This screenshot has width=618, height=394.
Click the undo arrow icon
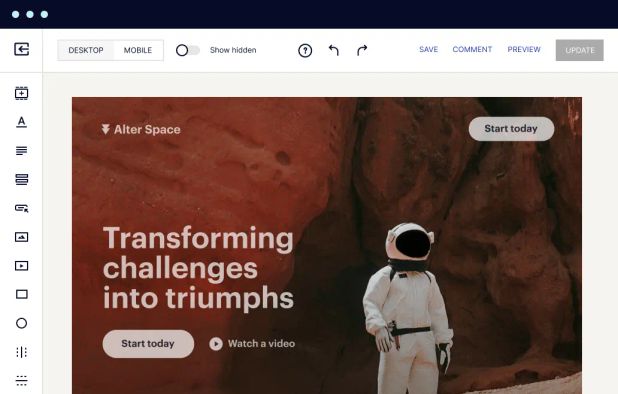tap(334, 50)
